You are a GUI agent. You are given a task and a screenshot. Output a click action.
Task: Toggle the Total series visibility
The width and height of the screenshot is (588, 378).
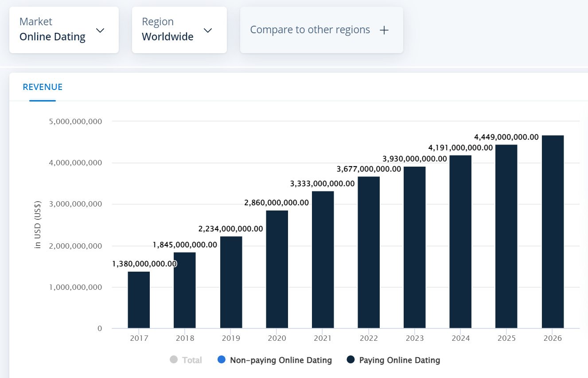pyautogui.click(x=186, y=360)
